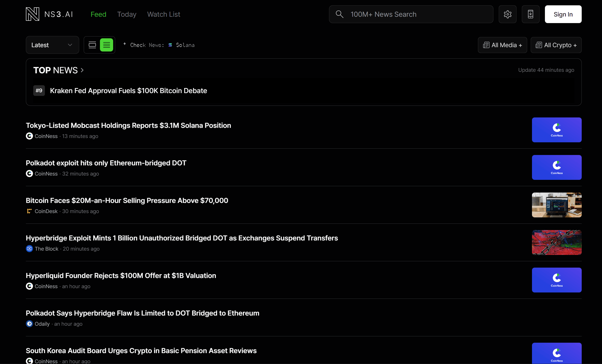Click Odaily source name
The image size is (602, 364).
pyautogui.click(x=42, y=324)
